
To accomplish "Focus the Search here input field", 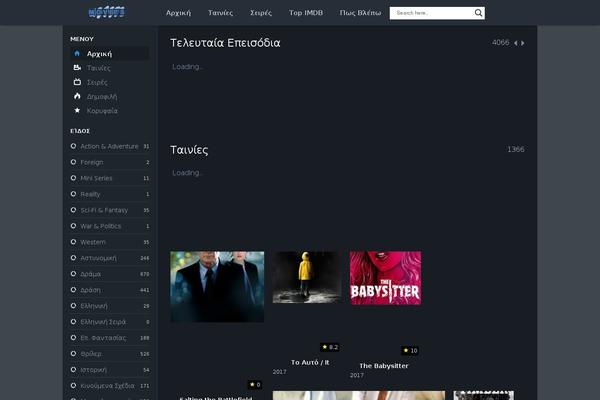I will [432, 13].
